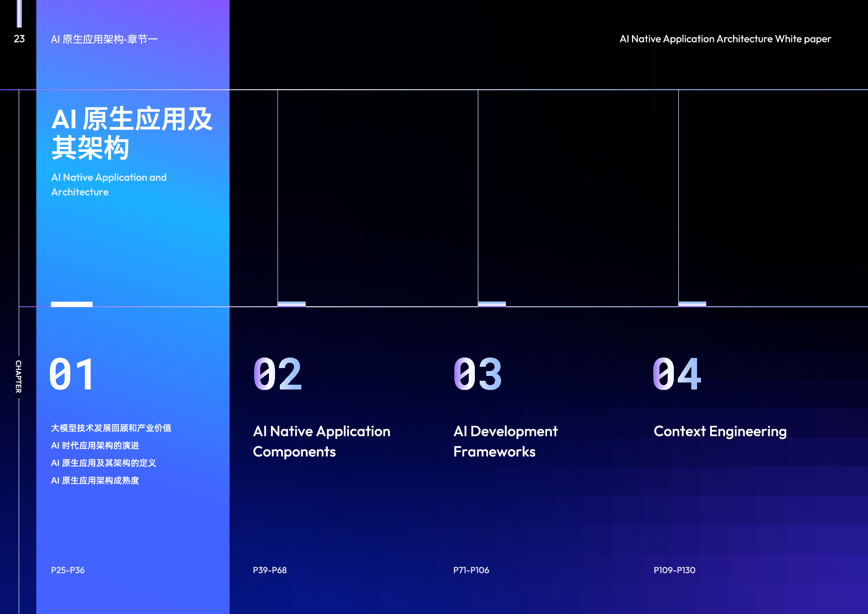This screenshot has width=868, height=614.
Task: Click chapter number 01
Action: tap(72, 374)
